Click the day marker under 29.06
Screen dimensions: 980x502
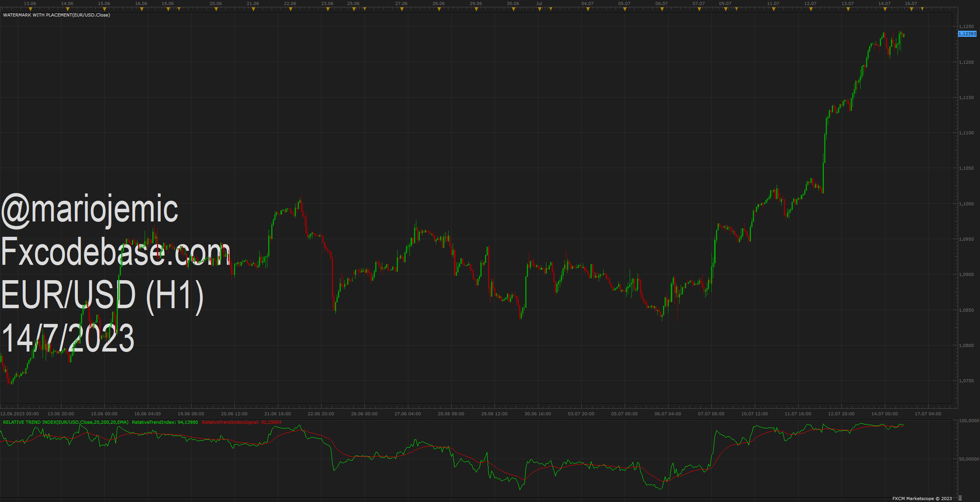[476, 9]
